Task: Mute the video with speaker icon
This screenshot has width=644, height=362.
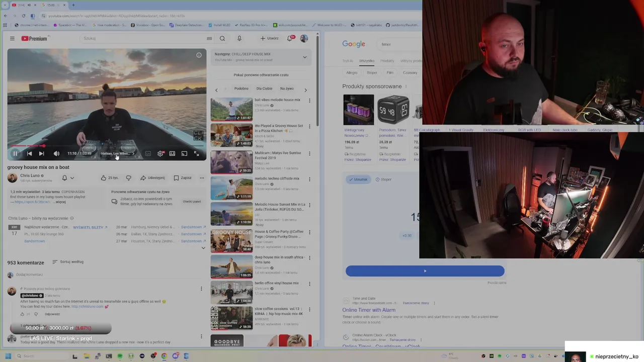Action: pyautogui.click(x=56, y=153)
